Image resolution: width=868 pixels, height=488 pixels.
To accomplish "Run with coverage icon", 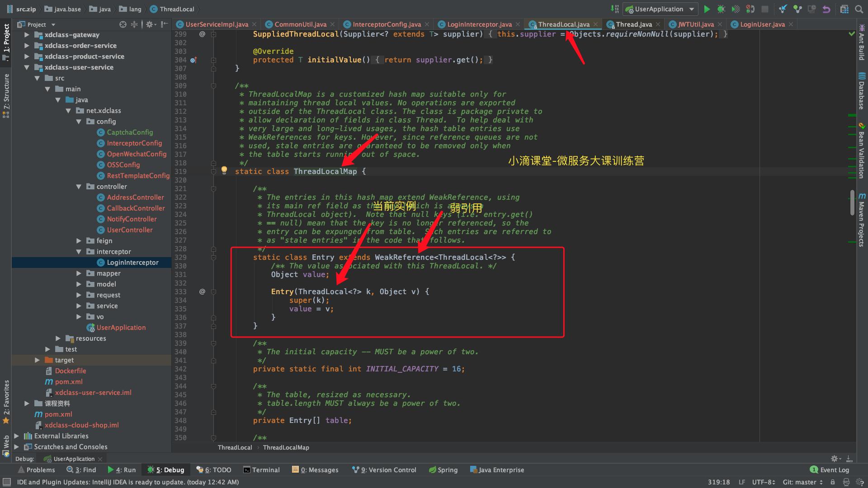I will click(736, 9).
